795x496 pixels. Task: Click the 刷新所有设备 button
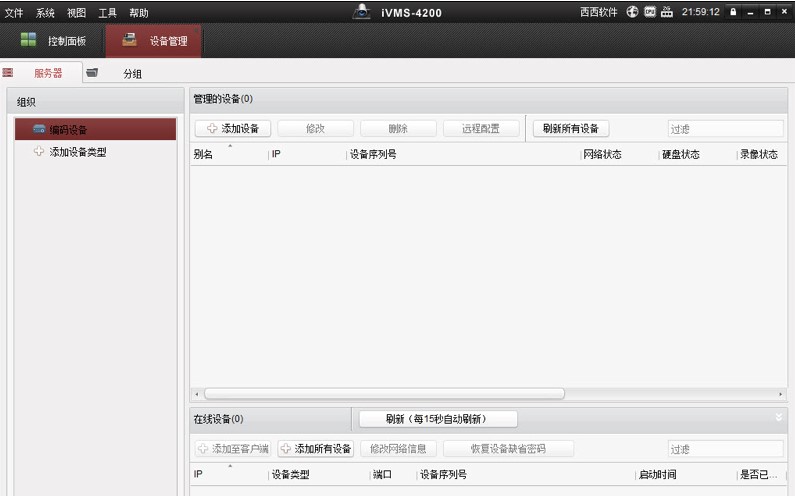570,129
